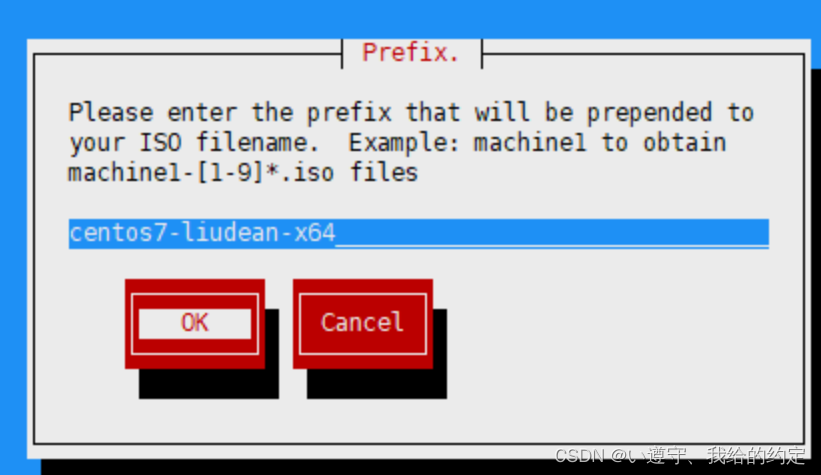Confirm the prefix with the OK button
Screen dimensions: 821x475
(195, 323)
